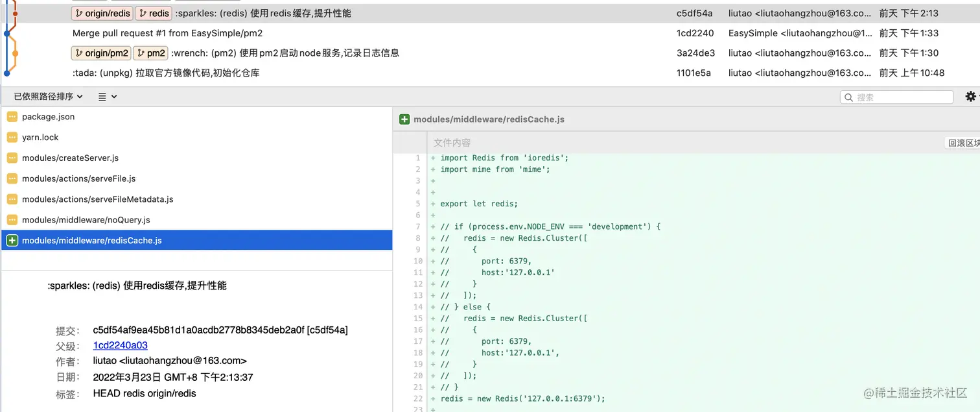Select the :tada: initial unpkg commit
980x412 pixels.
pyautogui.click(x=166, y=73)
